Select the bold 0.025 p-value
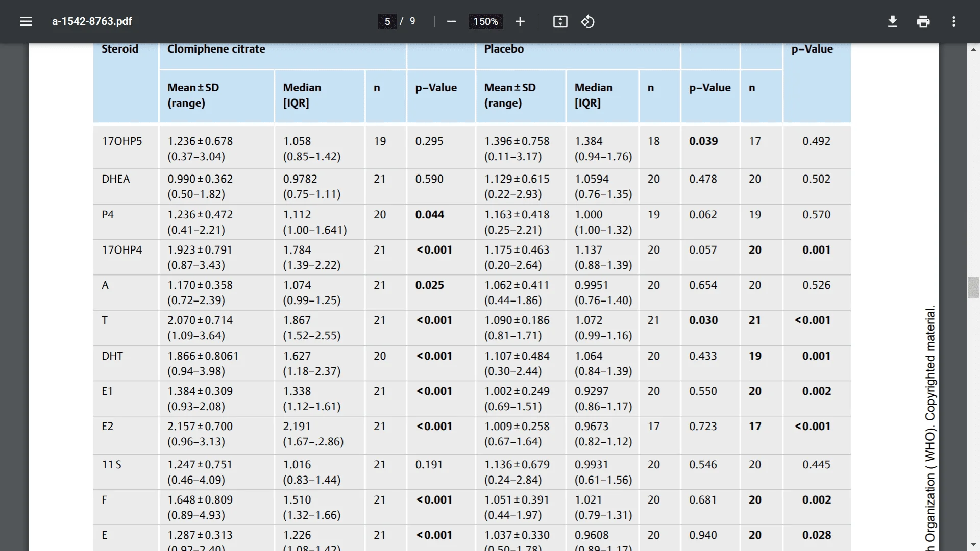 pyautogui.click(x=430, y=285)
